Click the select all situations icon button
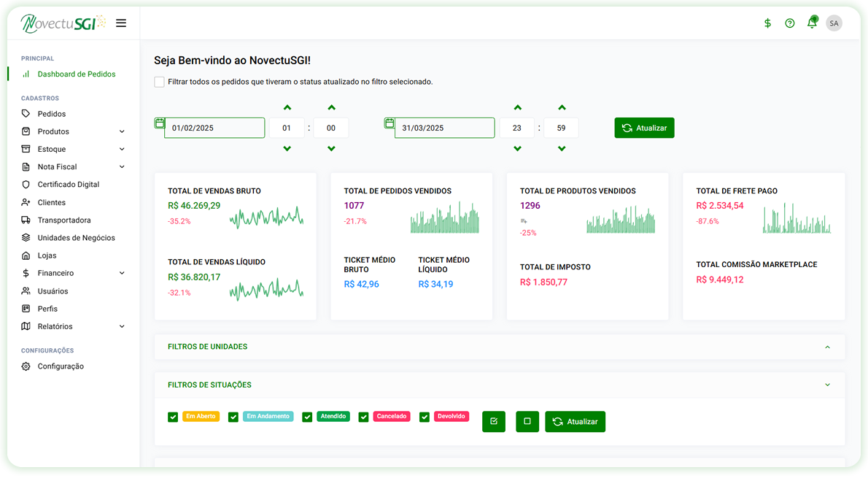Image resolution: width=868 pixels, height=481 pixels. [x=494, y=422]
